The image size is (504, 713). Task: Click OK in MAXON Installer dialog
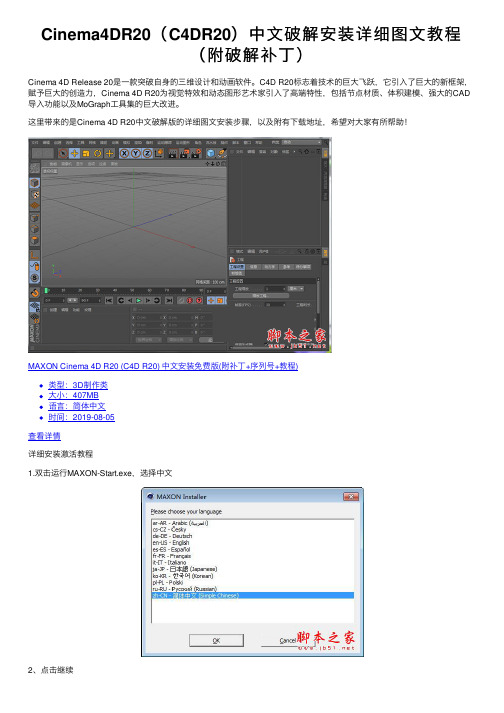pyautogui.click(x=217, y=640)
